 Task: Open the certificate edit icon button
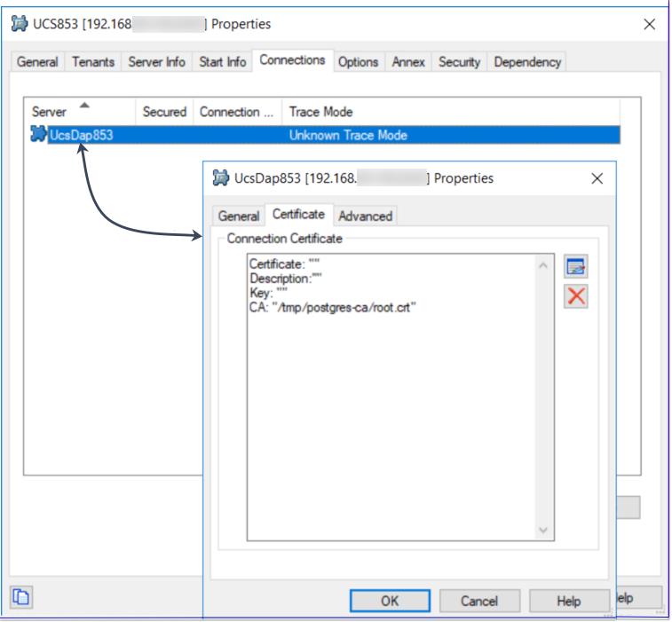(575, 266)
